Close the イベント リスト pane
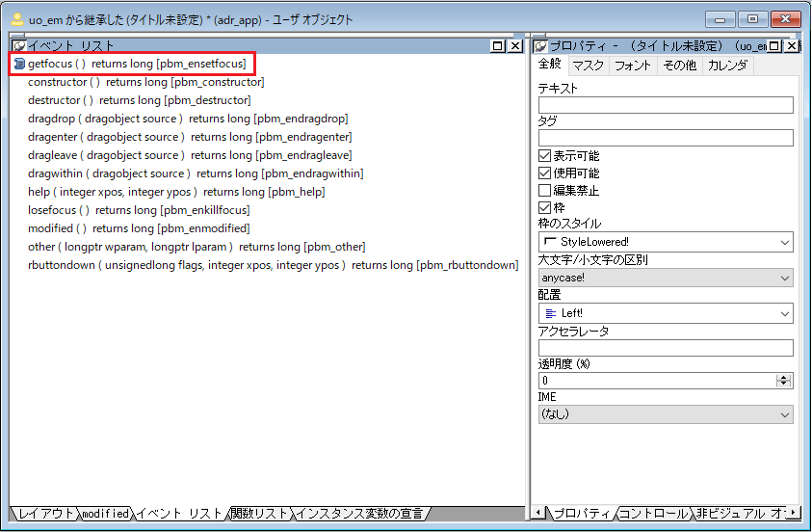This screenshot has height=532, width=812. pos(515,45)
